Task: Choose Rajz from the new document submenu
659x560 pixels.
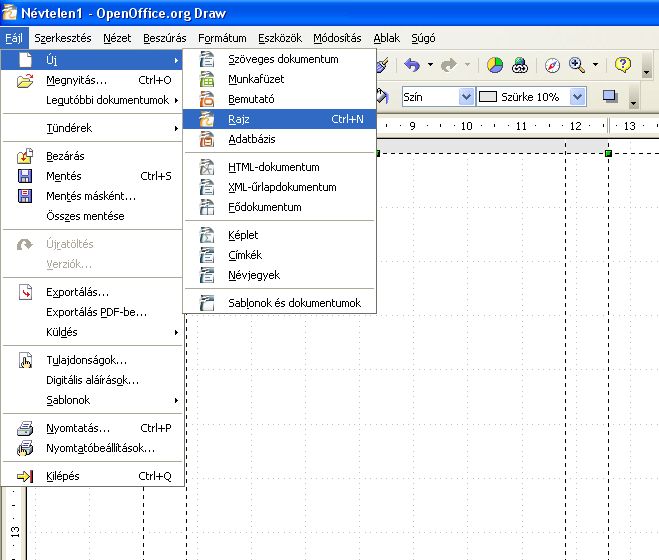Action: (x=279, y=119)
